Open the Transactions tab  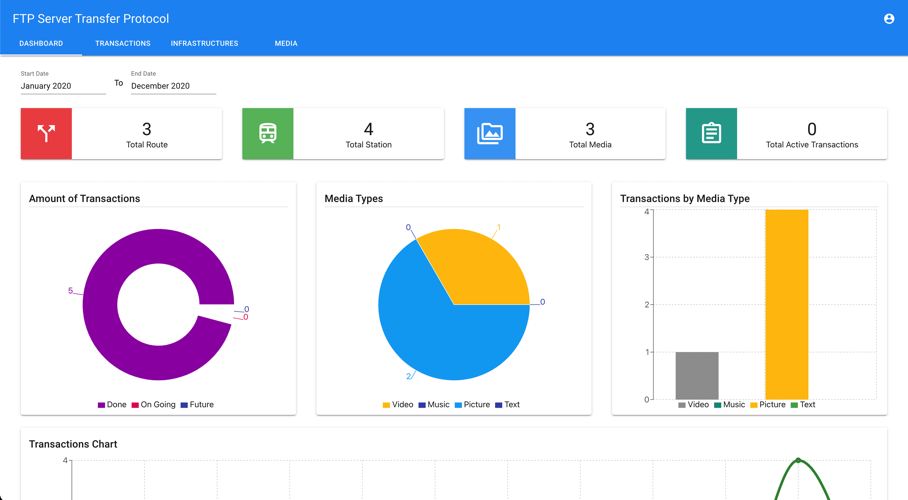(x=123, y=44)
